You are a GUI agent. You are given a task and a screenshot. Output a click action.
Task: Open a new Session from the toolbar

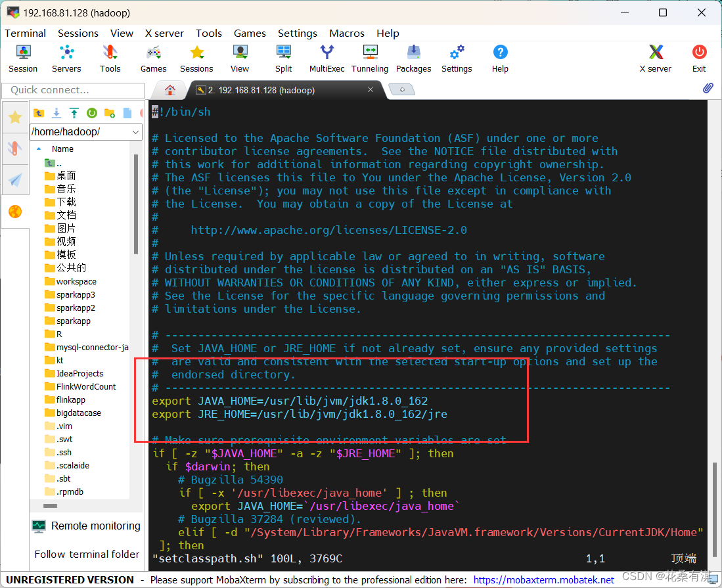pyautogui.click(x=22, y=58)
